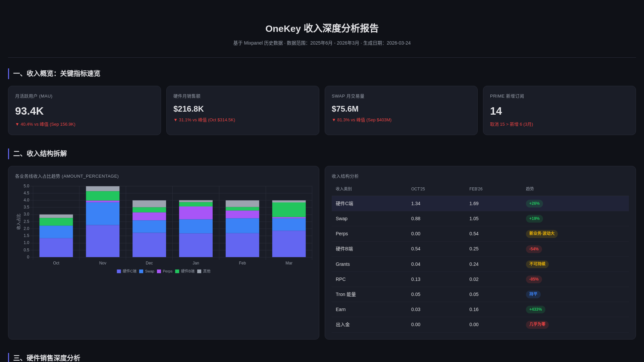Click the Mixpanel data range subtitle
Screen dimensions: 644x362
pyautogui.click(x=322, y=43)
